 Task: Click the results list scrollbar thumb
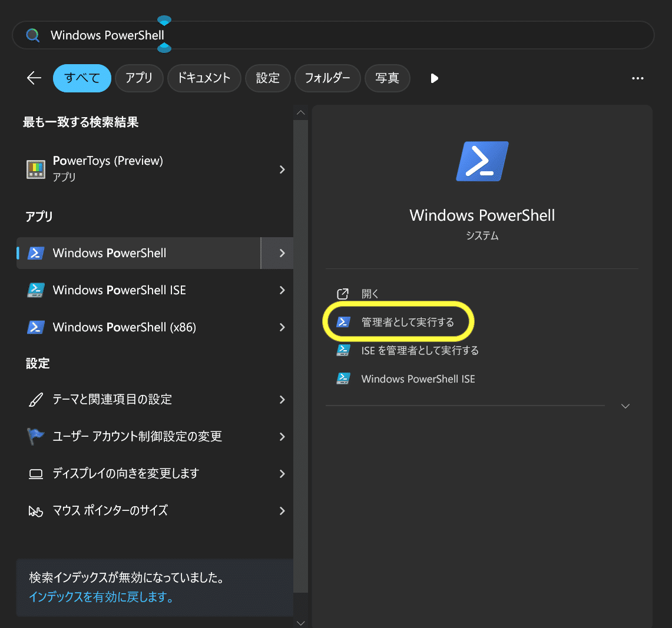tap(301, 357)
